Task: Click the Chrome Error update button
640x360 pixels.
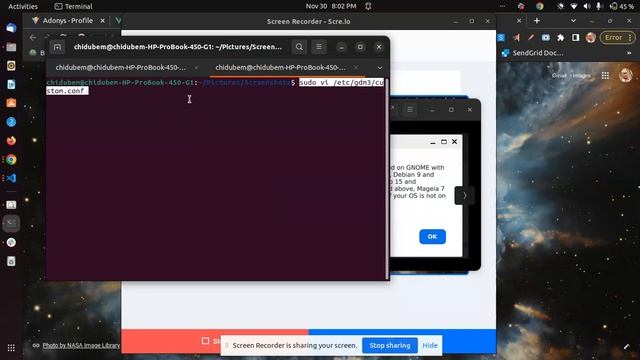Action: 617,38
